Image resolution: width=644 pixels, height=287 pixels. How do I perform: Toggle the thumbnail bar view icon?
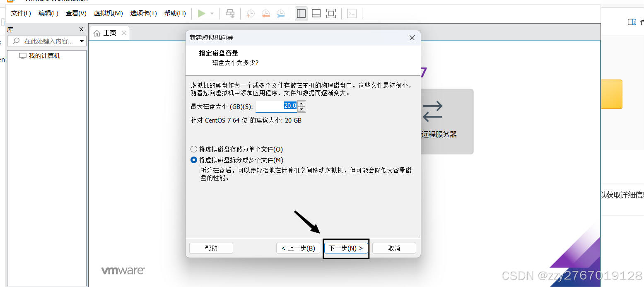(x=316, y=14)
